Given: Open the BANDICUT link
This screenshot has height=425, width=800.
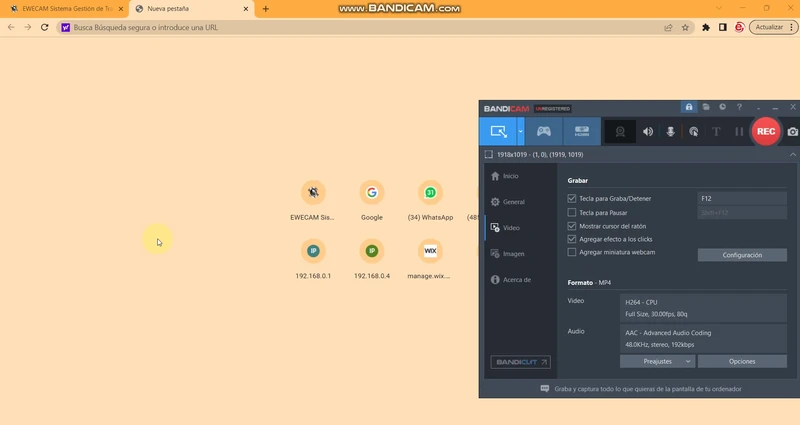Looking at the screenshot, I should point(520,362).
